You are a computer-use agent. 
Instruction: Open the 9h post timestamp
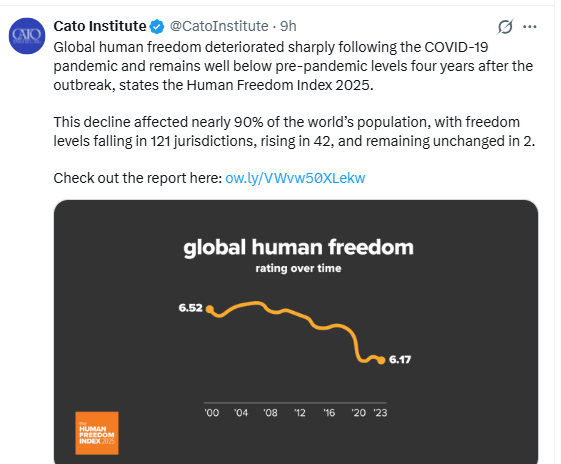pyautogui.click(x=288, y=26)
